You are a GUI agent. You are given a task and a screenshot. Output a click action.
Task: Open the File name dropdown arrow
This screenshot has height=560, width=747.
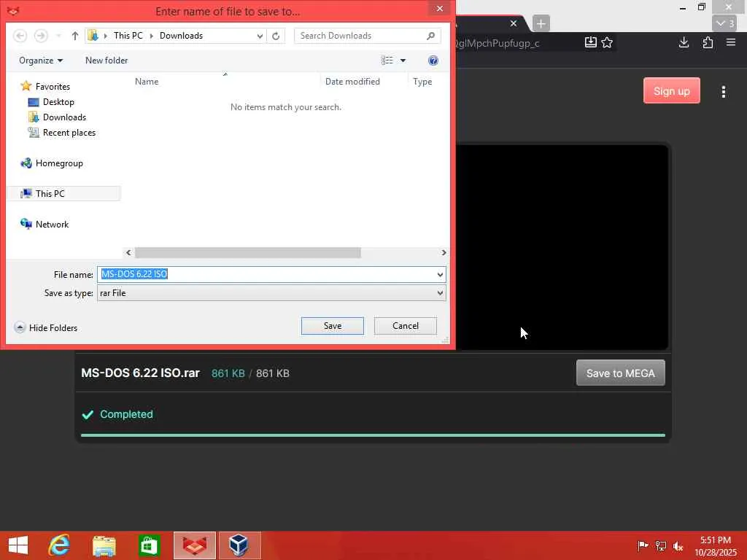click(440, 274)
